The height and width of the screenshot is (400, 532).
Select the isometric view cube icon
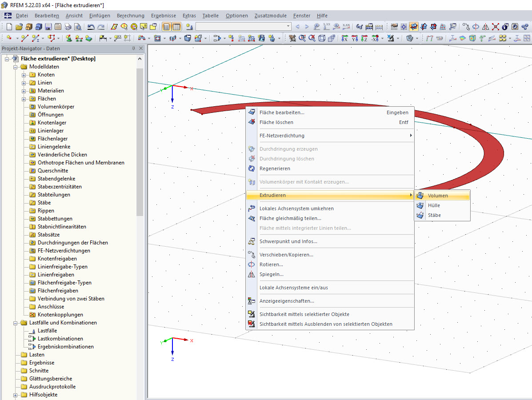click(x=322, y=38)
